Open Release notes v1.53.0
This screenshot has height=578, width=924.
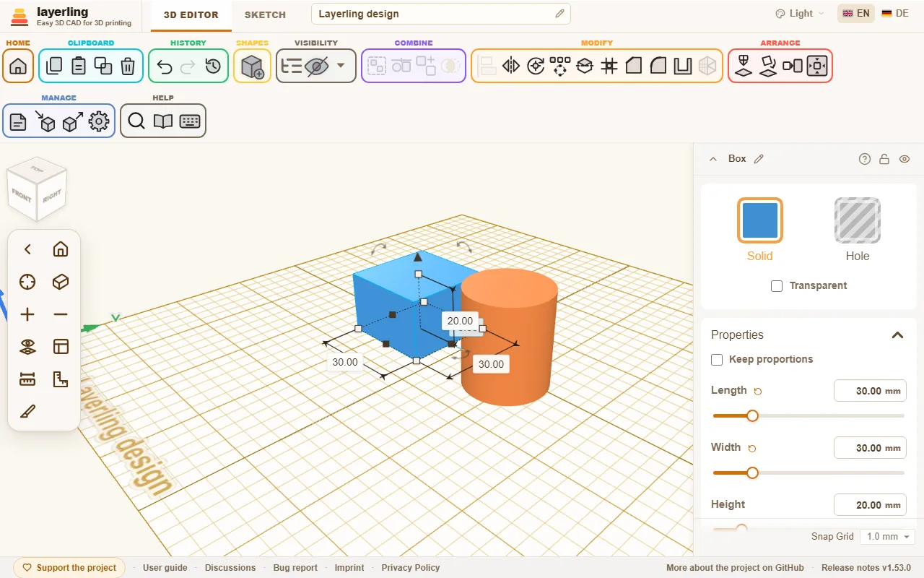coord(866,568)
